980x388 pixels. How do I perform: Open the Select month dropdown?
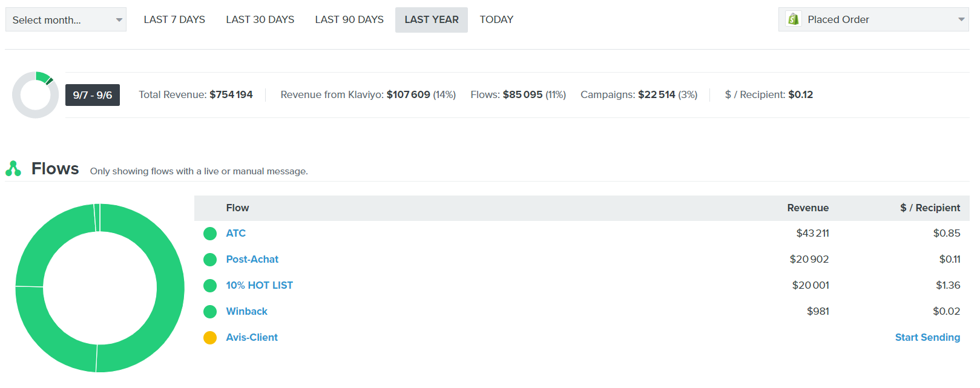[x=65, y=20]
